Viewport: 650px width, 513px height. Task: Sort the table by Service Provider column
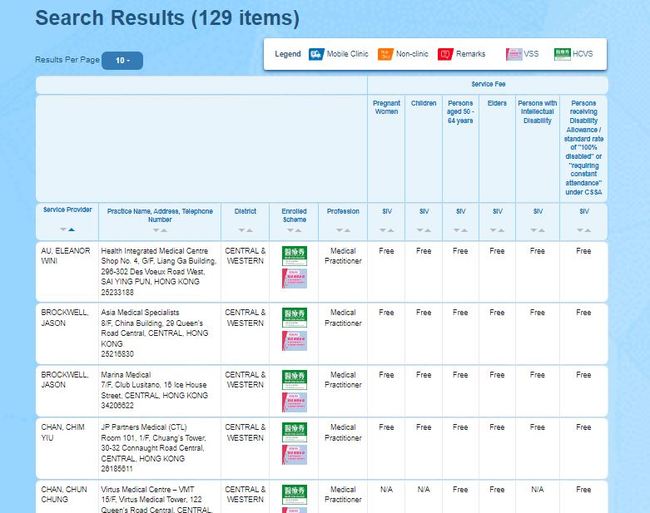click(x=67, y=229)
